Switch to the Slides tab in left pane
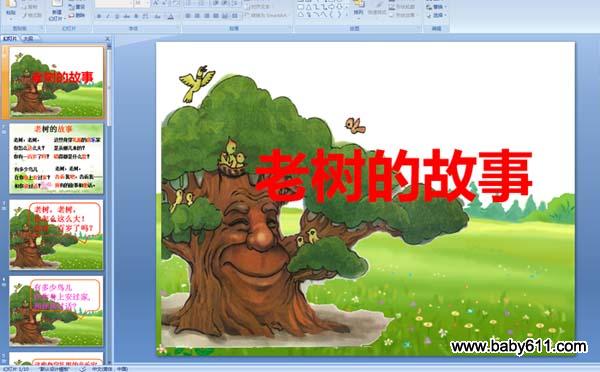Viewport: 600px width, 372px height. (10, 38)
